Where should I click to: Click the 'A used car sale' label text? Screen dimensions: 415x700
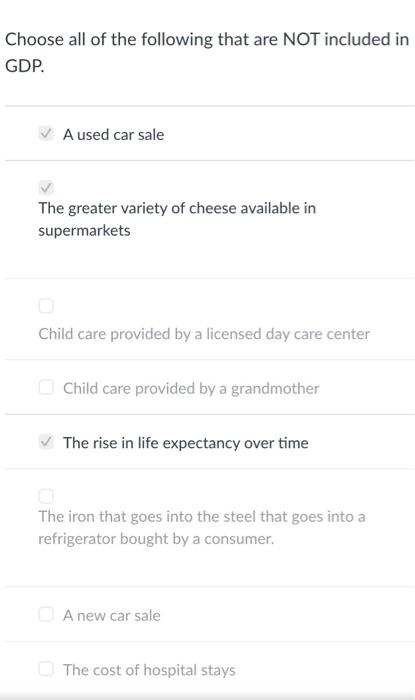coord(113,134)
